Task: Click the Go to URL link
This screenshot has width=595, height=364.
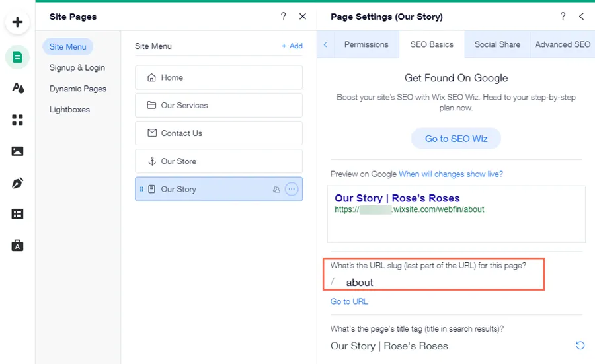Action: click(349, 301)
